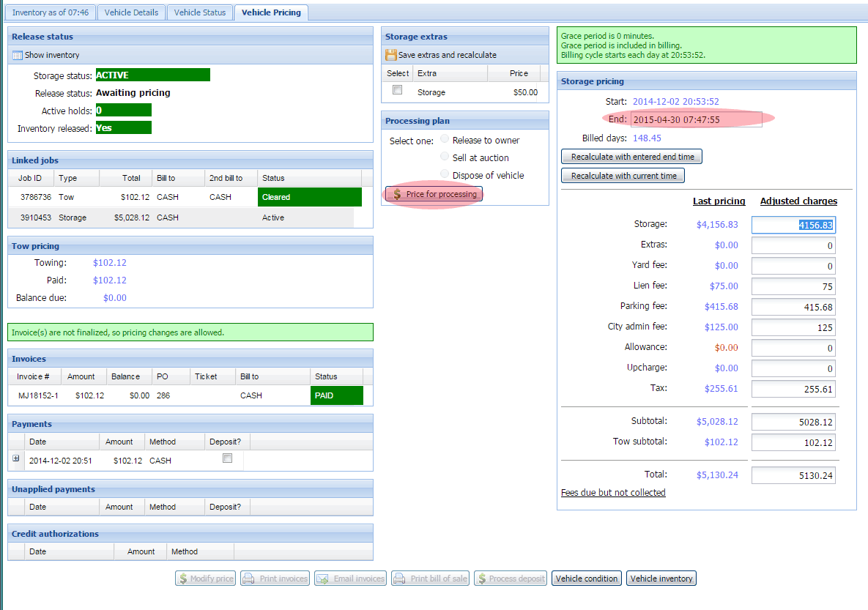Expand the 2014-12-02 payment row
This screenshot has height=610, width=868.
[16, 458]
